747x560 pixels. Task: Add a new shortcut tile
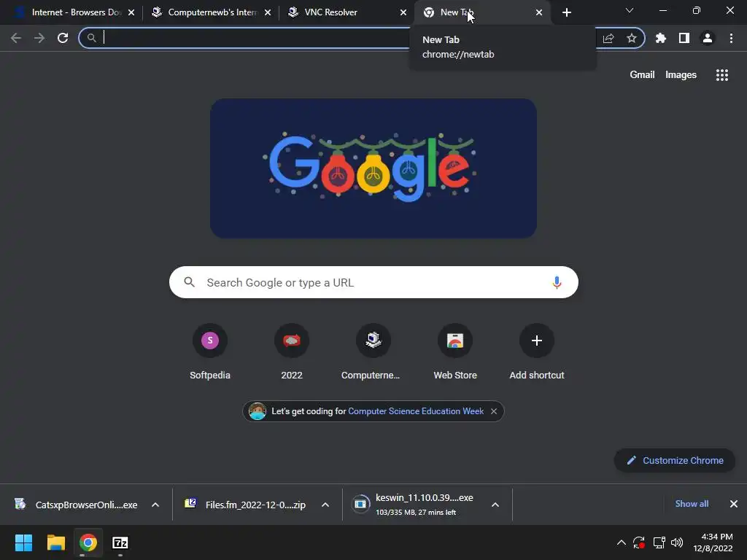click(537, 351)
